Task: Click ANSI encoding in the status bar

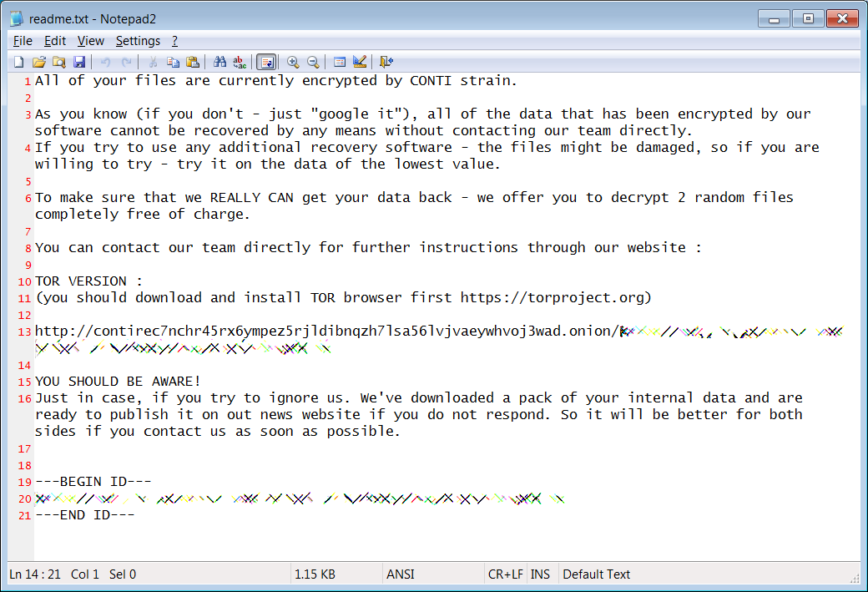Action: 401,574
